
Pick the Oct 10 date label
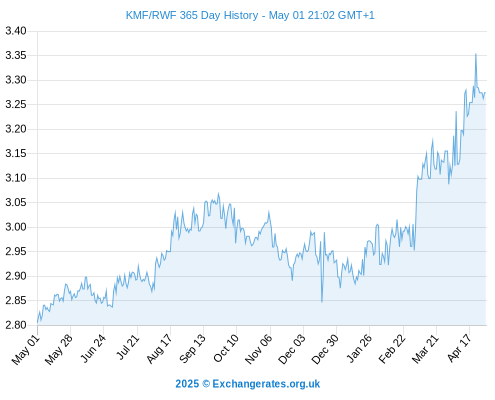tap(226, 348)
